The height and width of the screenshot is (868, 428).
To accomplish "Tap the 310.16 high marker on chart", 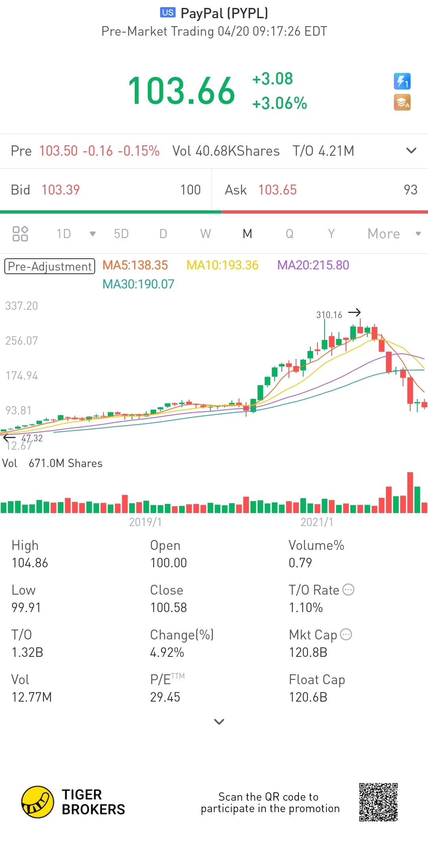I will 329,315.
